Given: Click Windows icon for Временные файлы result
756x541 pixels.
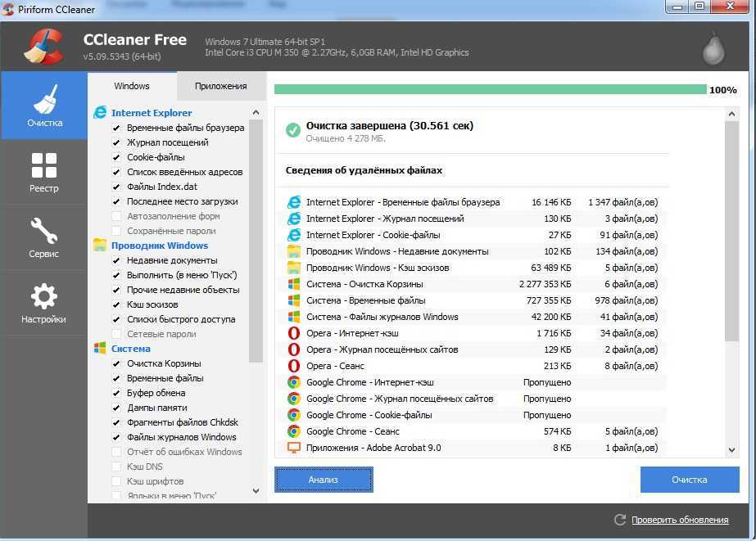Looking at the screenshot, I should pyautogui.click(x=293, y=300).
